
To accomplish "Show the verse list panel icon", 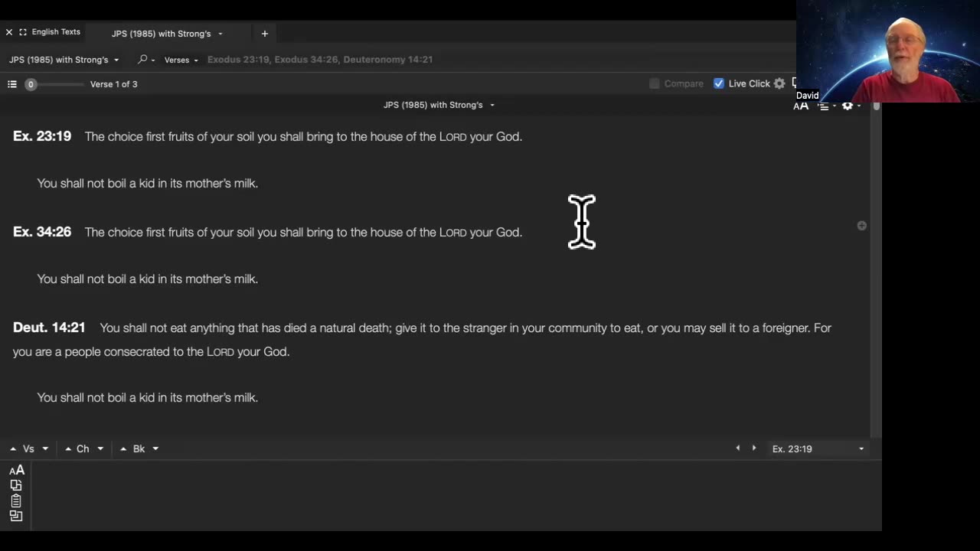I will pyautogui.click(x=12, y=84).
